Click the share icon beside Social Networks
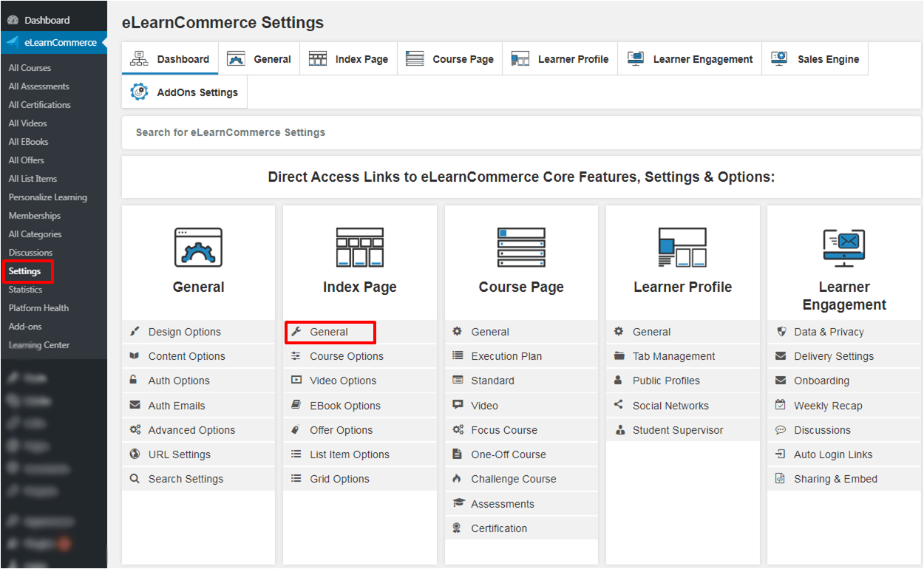 click(619, 405)
